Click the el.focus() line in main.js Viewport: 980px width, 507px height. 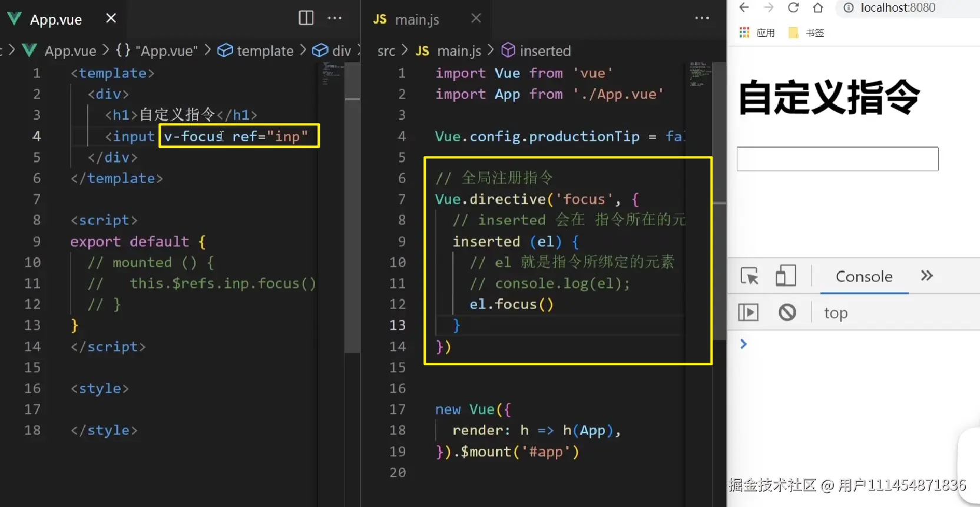tap(511, 304)
